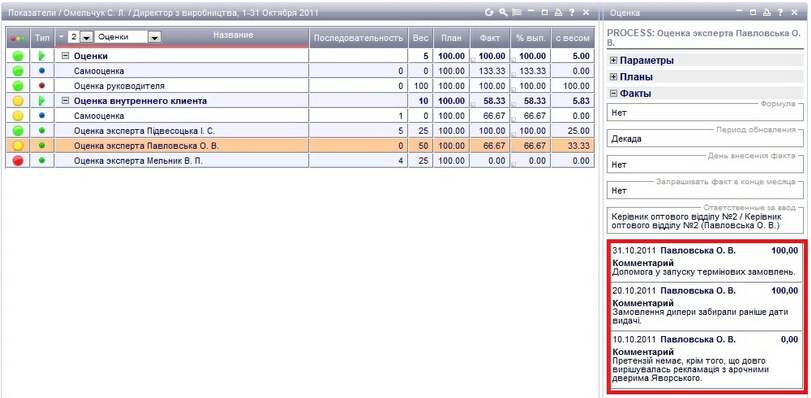The image size is (811, 398).
Task: Click the flag list icon in Показатели title bar
Action: [x=516, y=12]
